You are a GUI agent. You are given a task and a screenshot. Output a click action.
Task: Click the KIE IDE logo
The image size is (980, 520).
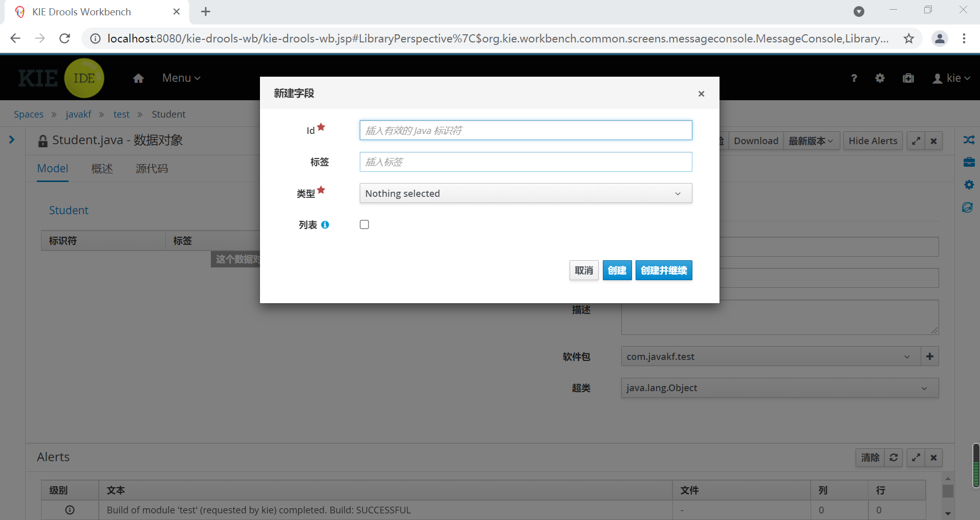pyautogui.click(x=61, y=78)
